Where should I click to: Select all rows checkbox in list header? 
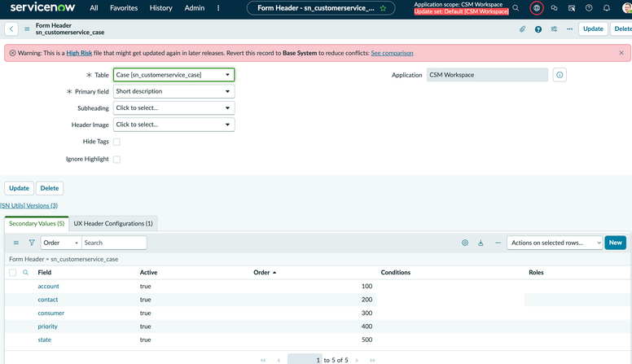(13, 273)
